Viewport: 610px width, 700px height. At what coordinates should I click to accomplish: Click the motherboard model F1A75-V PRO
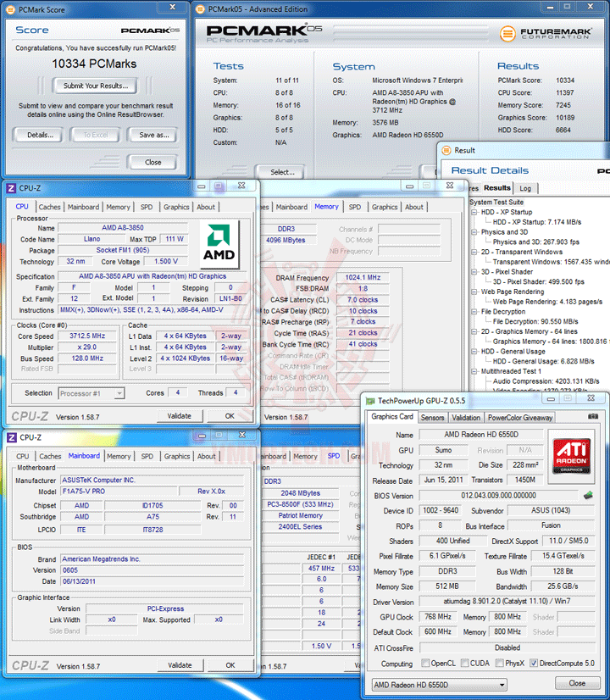(x=119, y=491)
